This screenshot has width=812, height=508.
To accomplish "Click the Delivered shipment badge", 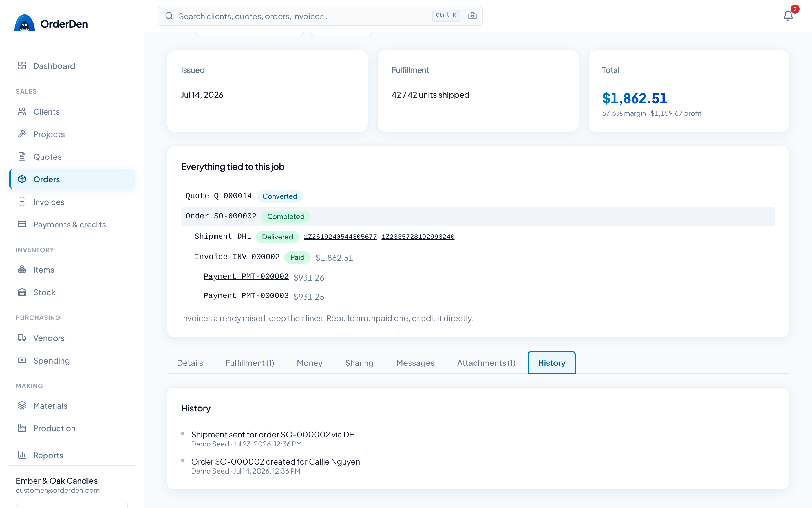I will click(277, 237).
